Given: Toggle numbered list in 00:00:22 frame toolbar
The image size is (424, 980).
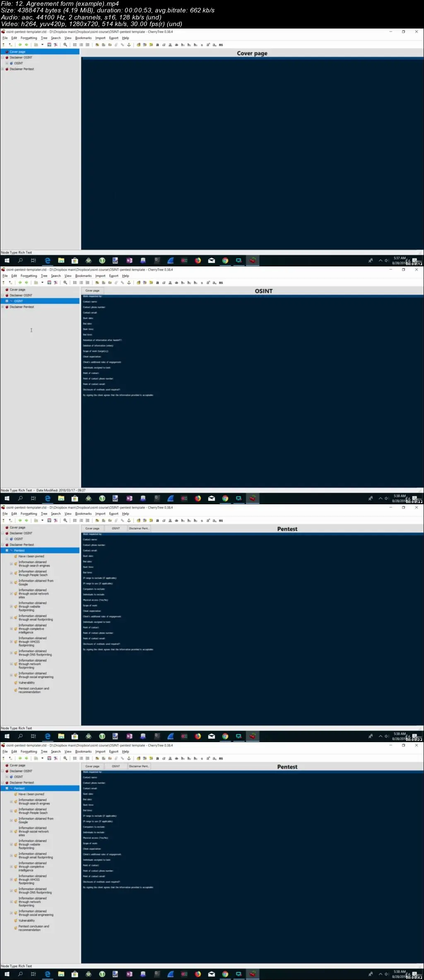Looking at the screenshot, I should point(81,283).
